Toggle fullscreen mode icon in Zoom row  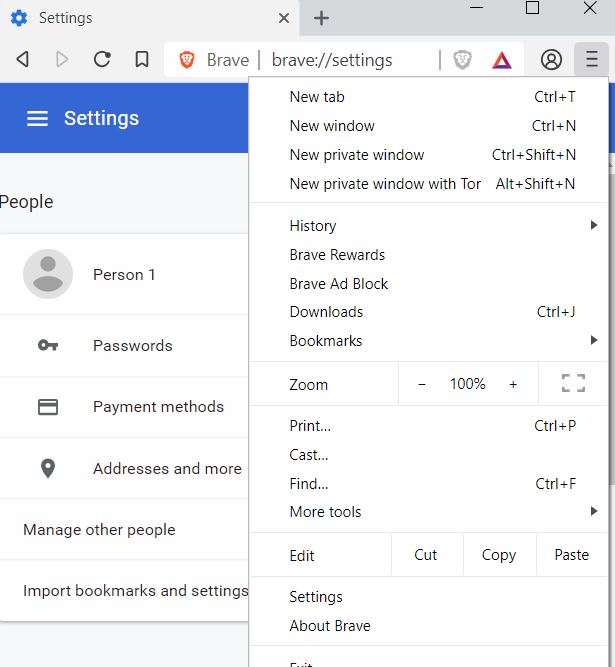(x=573, y=384)
